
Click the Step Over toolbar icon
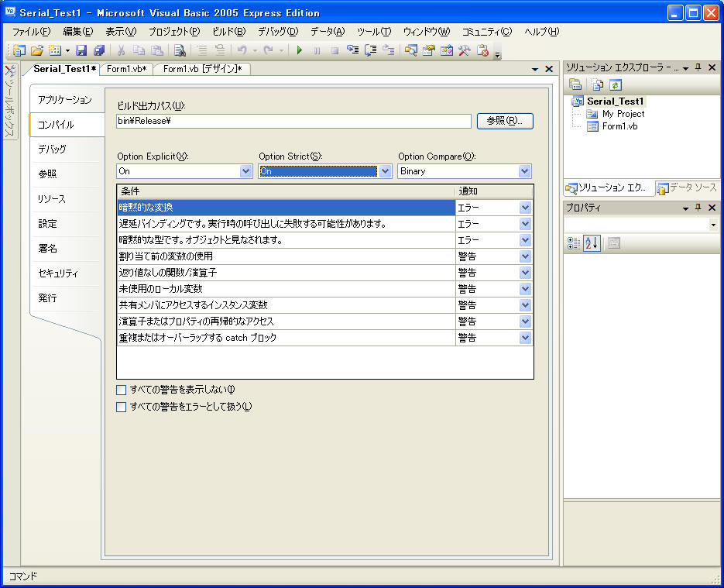click(x=371, y=50)
